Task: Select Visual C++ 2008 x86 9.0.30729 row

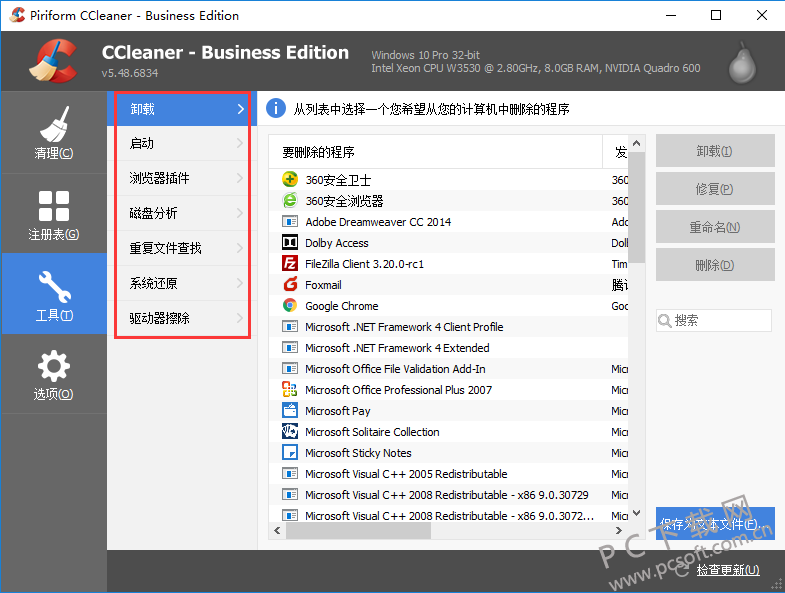Action: (447, 495)
